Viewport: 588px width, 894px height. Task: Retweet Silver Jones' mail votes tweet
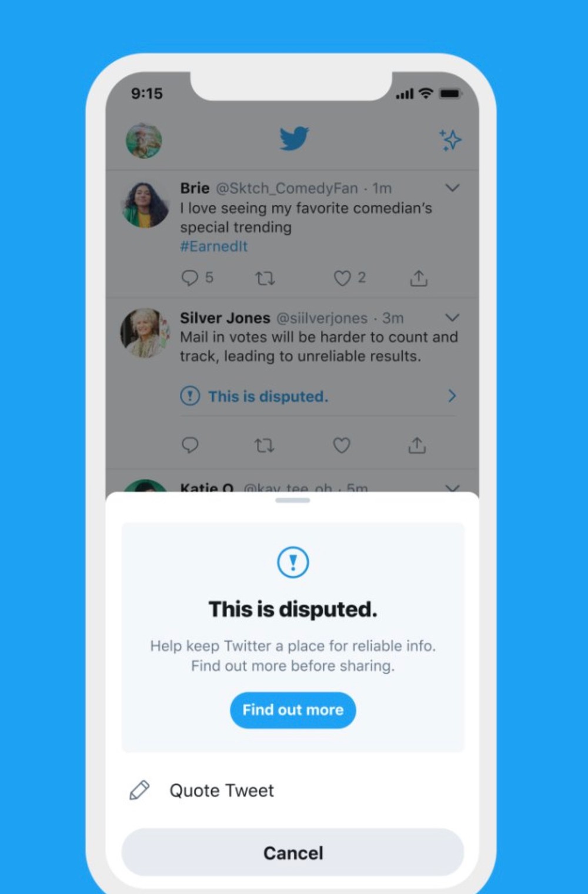264,445
